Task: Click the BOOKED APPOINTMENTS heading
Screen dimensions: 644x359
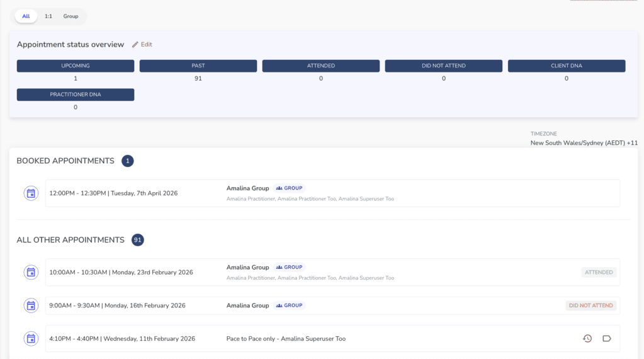Action: tap(65, 161)
